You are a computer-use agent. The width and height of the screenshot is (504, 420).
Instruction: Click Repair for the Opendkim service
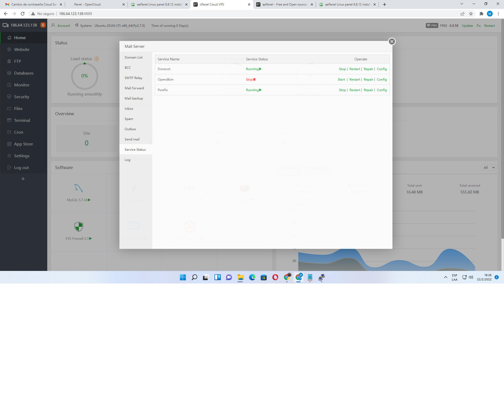coord(368,80)
